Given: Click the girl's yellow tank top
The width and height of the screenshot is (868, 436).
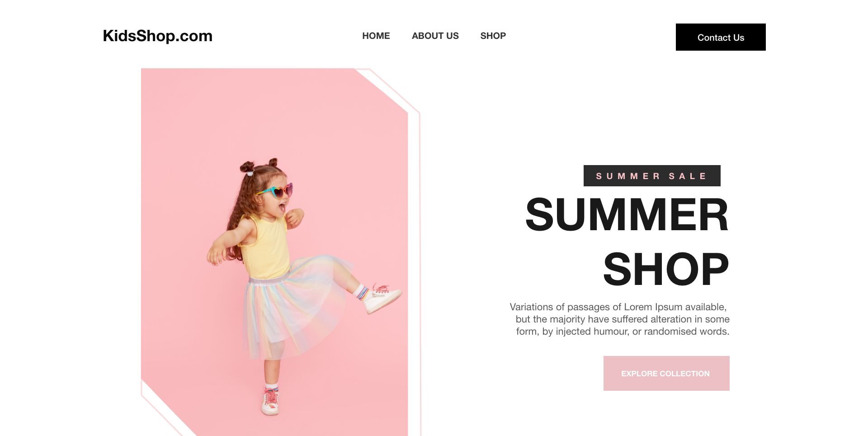Looking at the screenshot, I should (266, 248).
